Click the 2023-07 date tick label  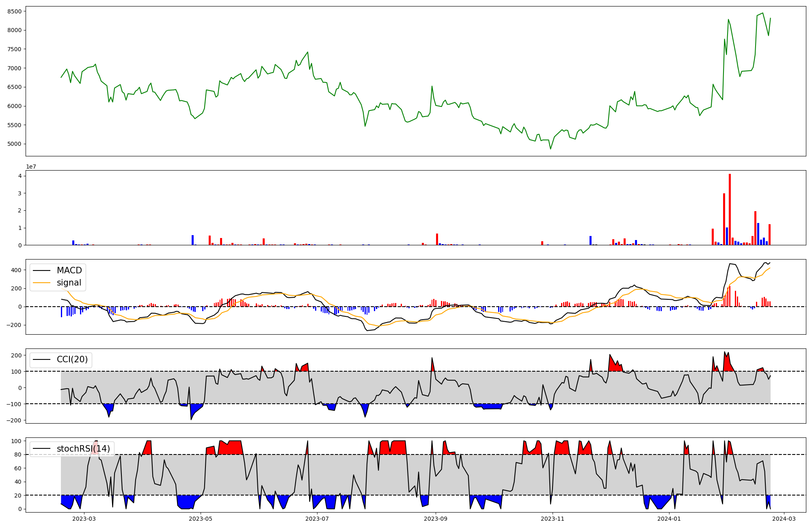click(x=317, y=519)
